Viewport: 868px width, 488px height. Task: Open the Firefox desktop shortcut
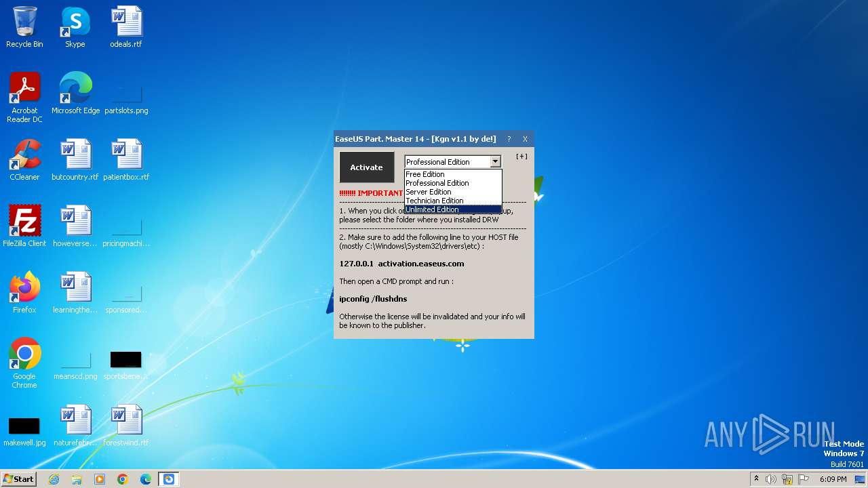[24, 293]
